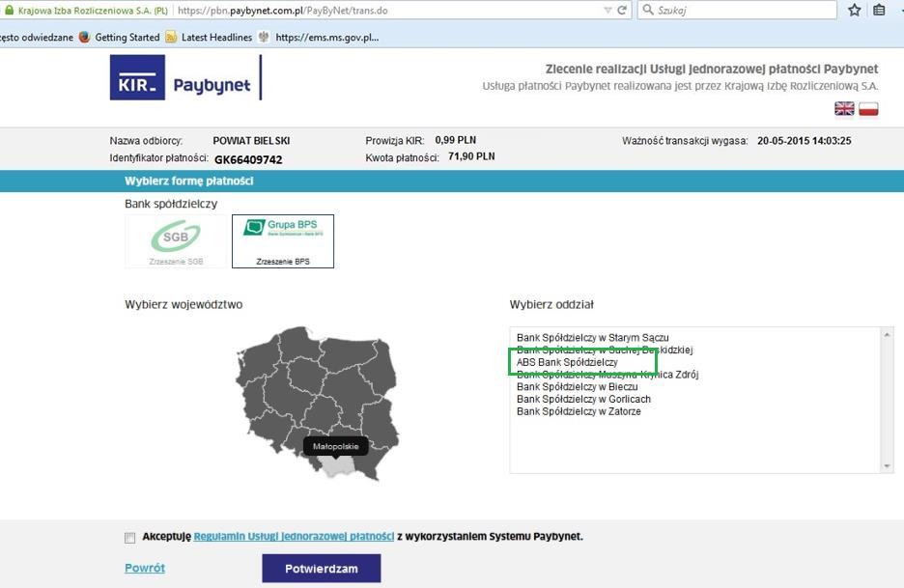904x588 pixels.
Task: Select Bank Spółdzielczy w Bieczu
Action: tap(578, 387)
